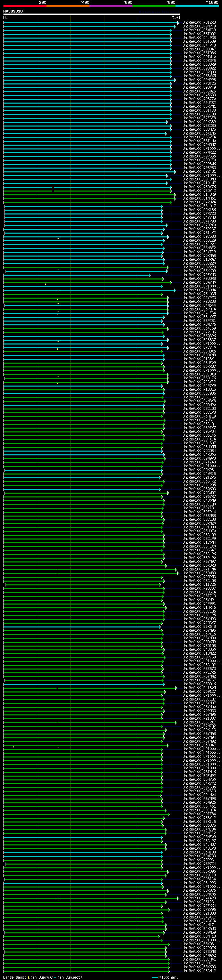
Task: Click hit label UniRef100_Q235M8
Action: point(199,952)
